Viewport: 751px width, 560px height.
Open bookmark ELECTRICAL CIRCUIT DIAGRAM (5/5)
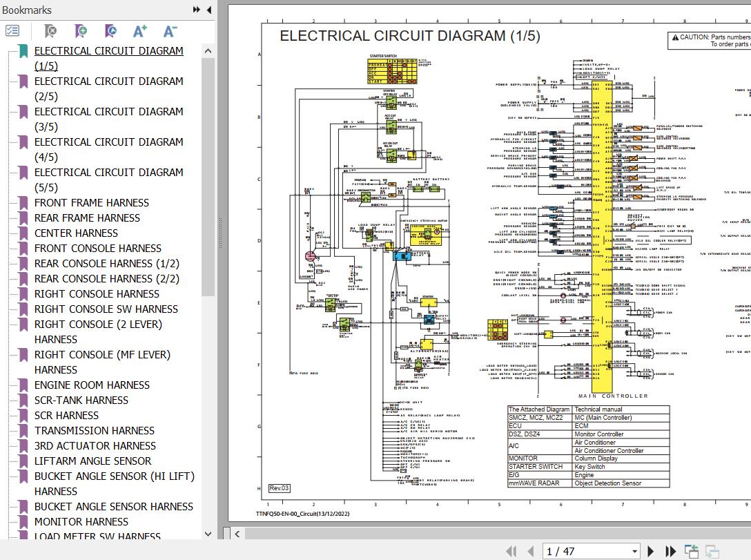(x=109, y=180)
